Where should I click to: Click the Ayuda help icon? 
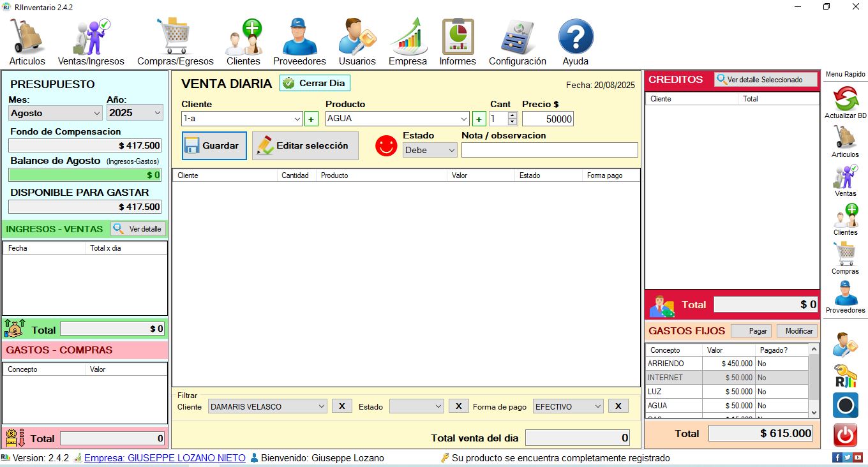click(x=575, y=42)
